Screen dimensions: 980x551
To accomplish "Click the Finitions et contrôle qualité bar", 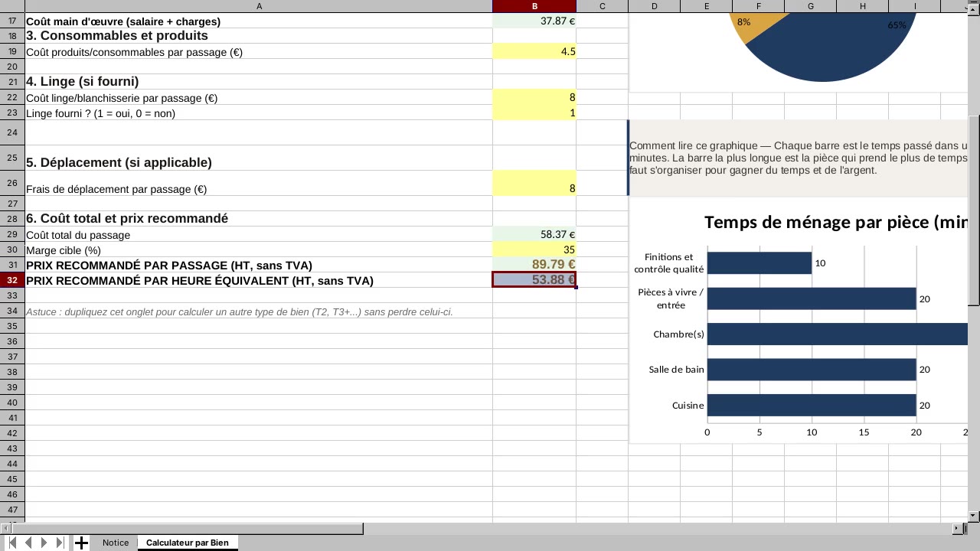I will click(x=759, y=262).
